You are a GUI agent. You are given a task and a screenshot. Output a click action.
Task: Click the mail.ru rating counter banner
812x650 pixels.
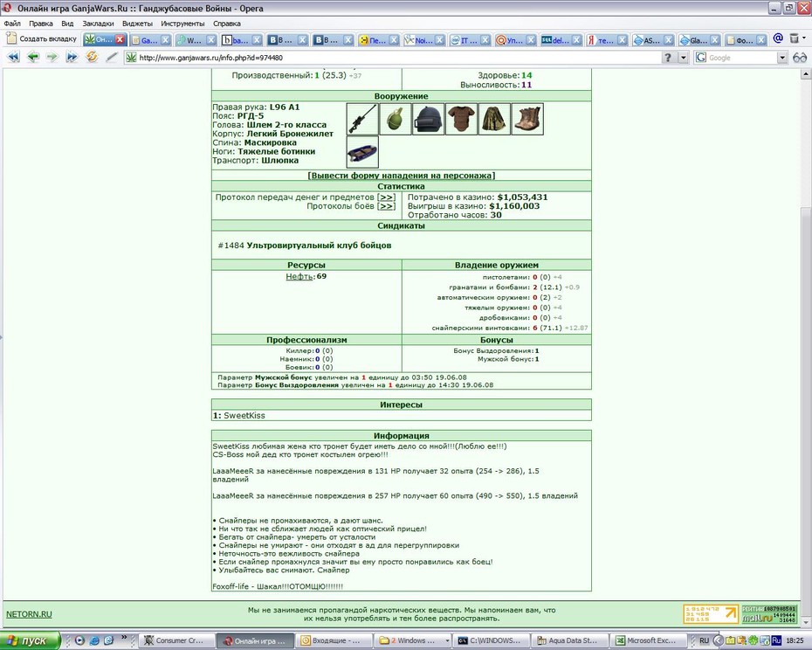point(769,613)
